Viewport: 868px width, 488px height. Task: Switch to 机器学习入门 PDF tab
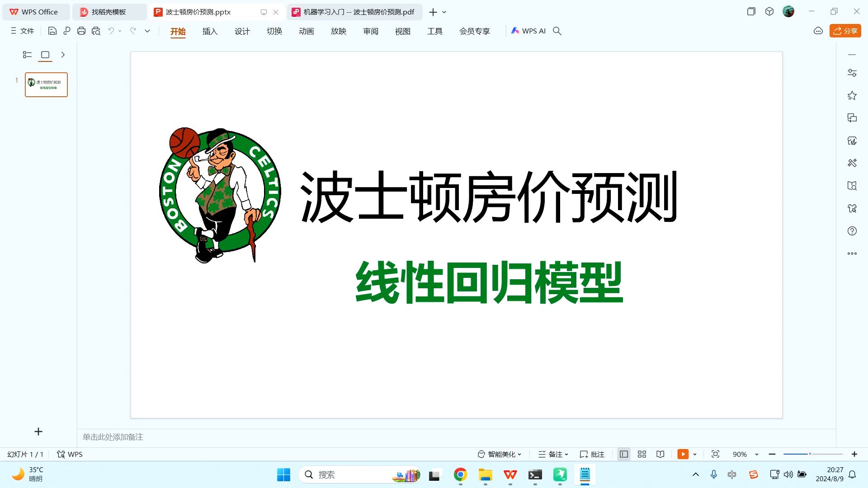click(354, 12)
